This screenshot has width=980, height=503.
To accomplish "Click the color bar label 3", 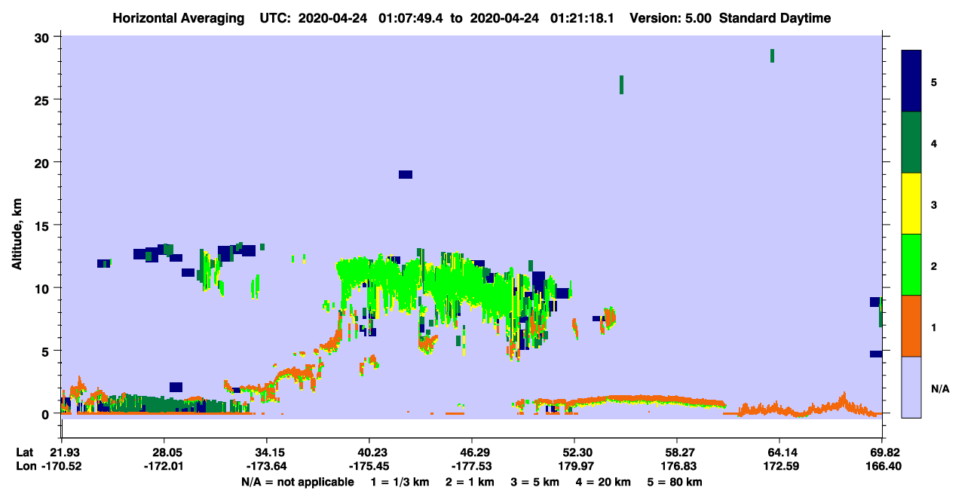I will (933, 204).
